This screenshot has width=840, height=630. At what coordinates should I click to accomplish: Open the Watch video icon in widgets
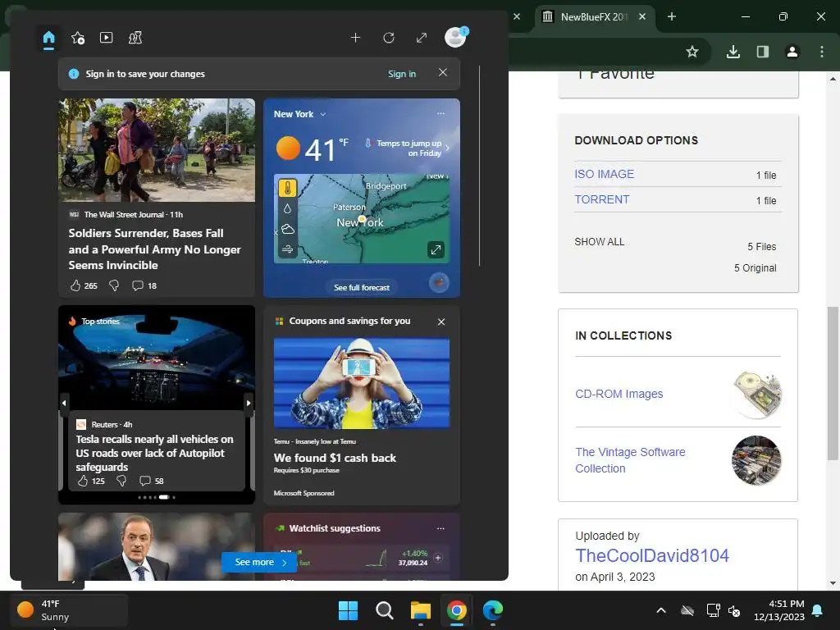pyautogui.click(x=106, y=38)
